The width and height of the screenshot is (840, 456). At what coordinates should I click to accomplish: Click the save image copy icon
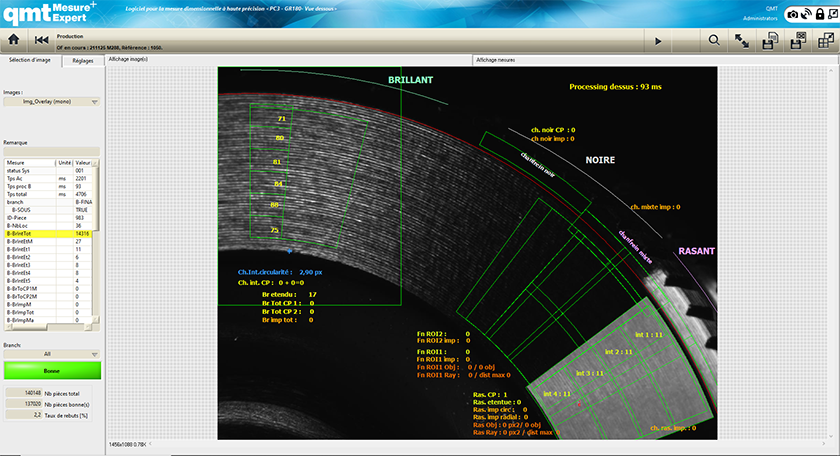click(x=769, y=40)
